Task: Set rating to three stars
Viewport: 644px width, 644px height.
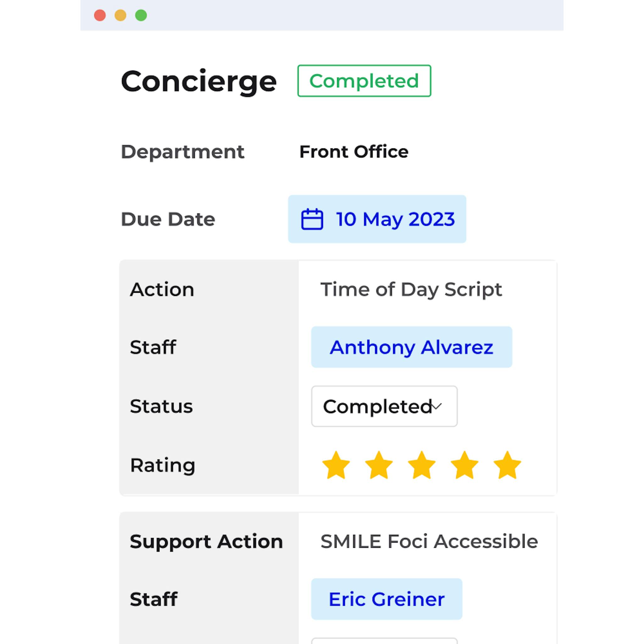Action: [x=422, y=465]
